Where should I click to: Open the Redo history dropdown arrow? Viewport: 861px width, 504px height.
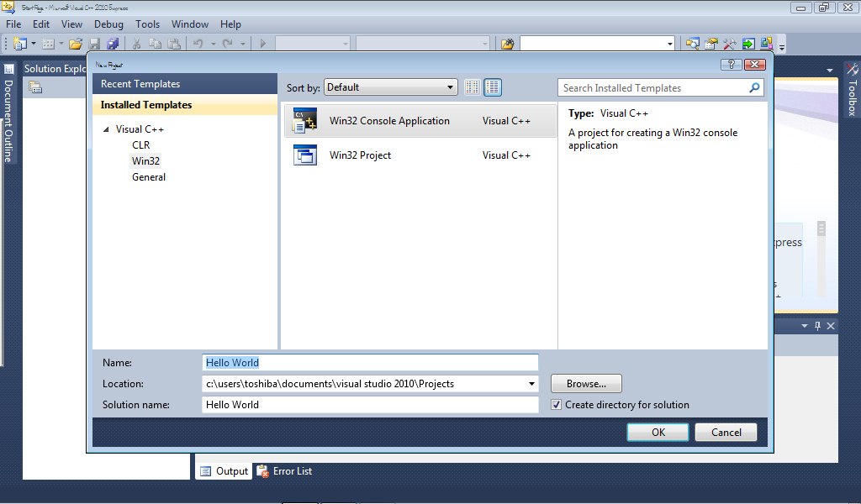click(x=242, y=44)
